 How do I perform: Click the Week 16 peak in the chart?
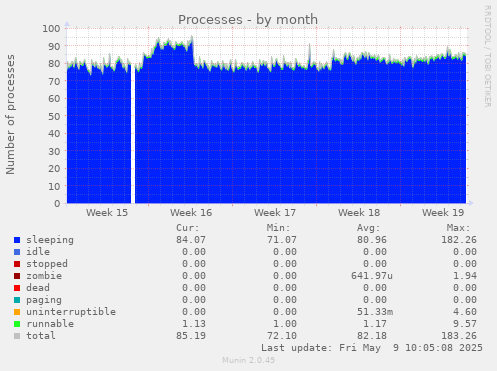coord(192,37)
